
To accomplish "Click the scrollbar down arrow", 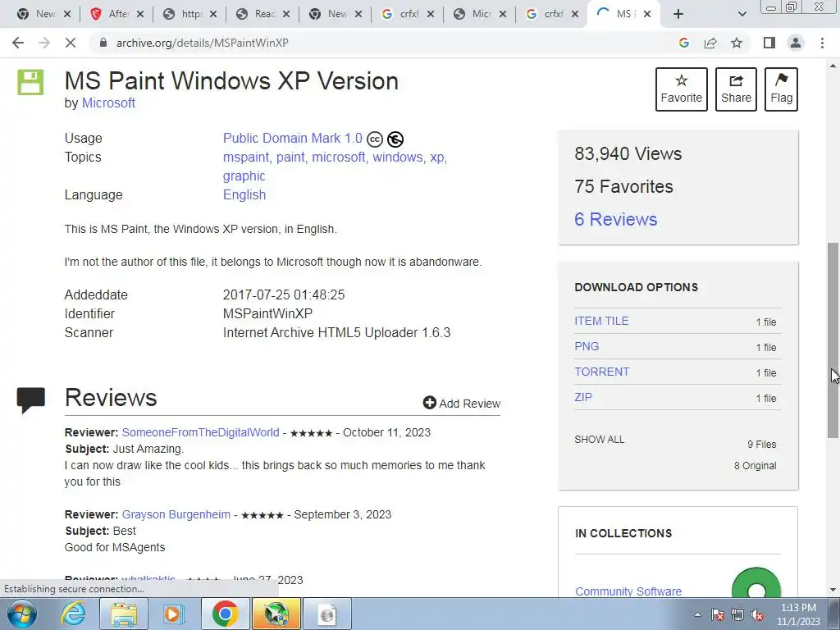I will 833,590.
